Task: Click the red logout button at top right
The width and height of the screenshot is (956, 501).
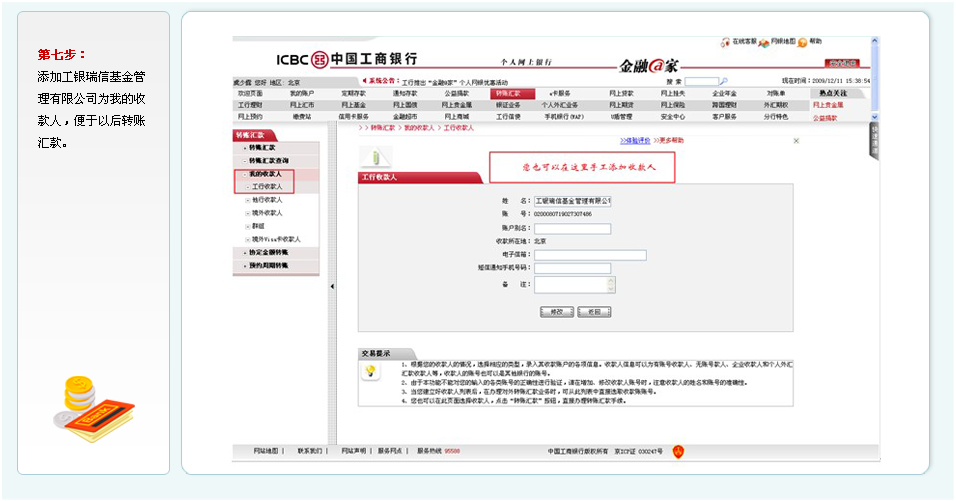Action: [x=842, y=63]
